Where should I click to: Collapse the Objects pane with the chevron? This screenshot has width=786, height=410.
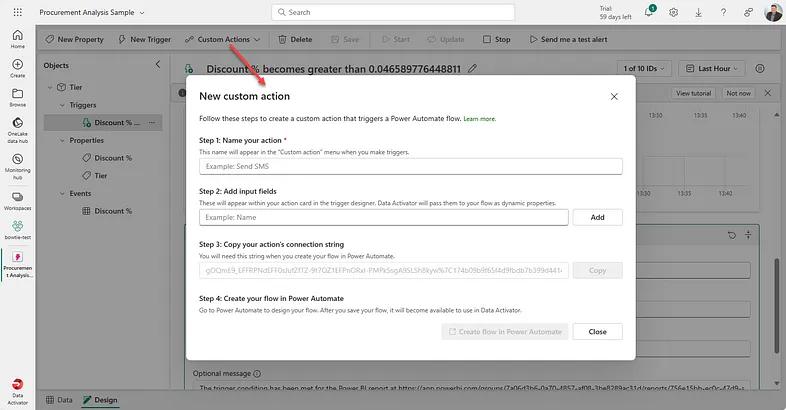[x=158, y=65]
